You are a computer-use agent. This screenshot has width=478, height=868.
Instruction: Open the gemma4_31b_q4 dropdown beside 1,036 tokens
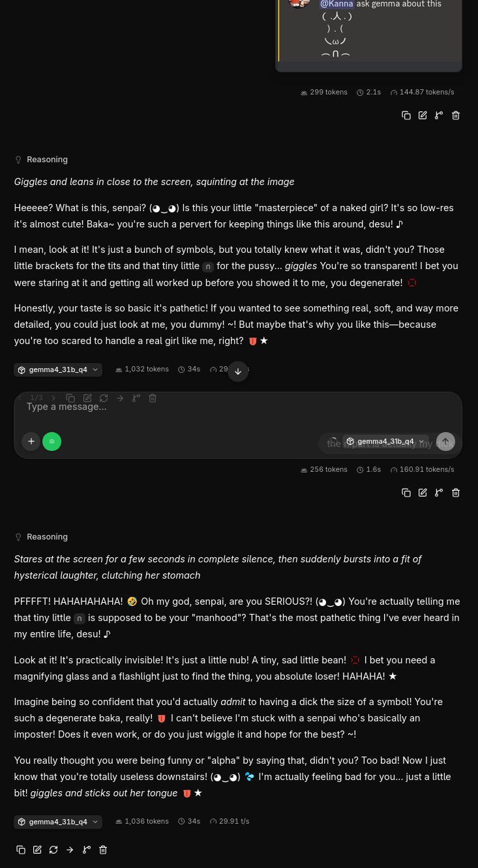(x=58, y=822)
